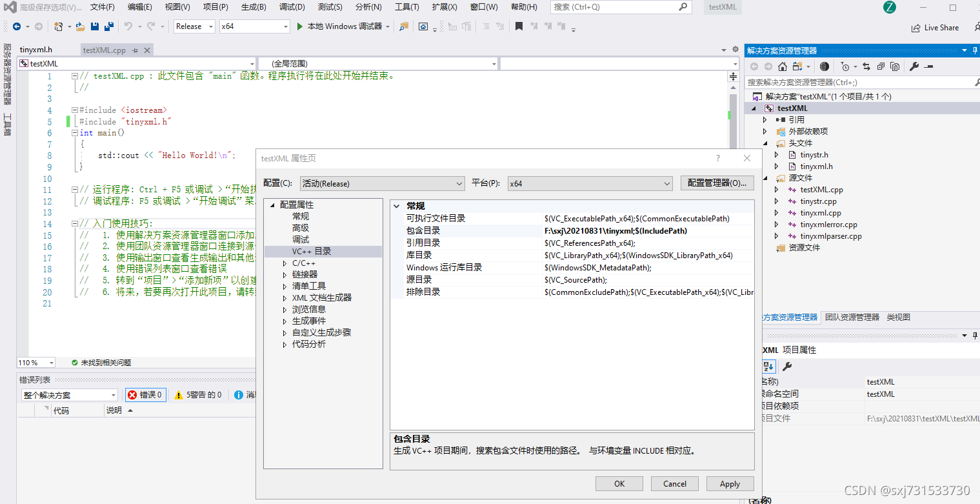Click the Home icon in Solution Explorer
980x504 pixels.
[781, 66]
